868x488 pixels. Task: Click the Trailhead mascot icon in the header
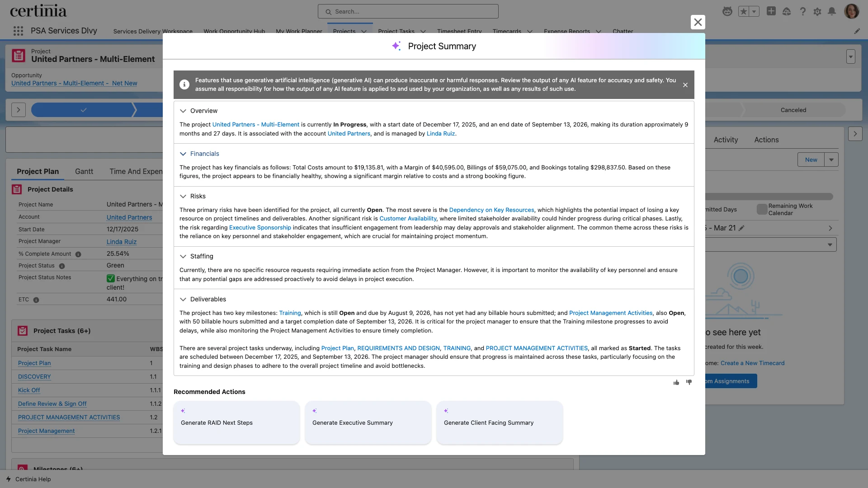coord(727,11)
